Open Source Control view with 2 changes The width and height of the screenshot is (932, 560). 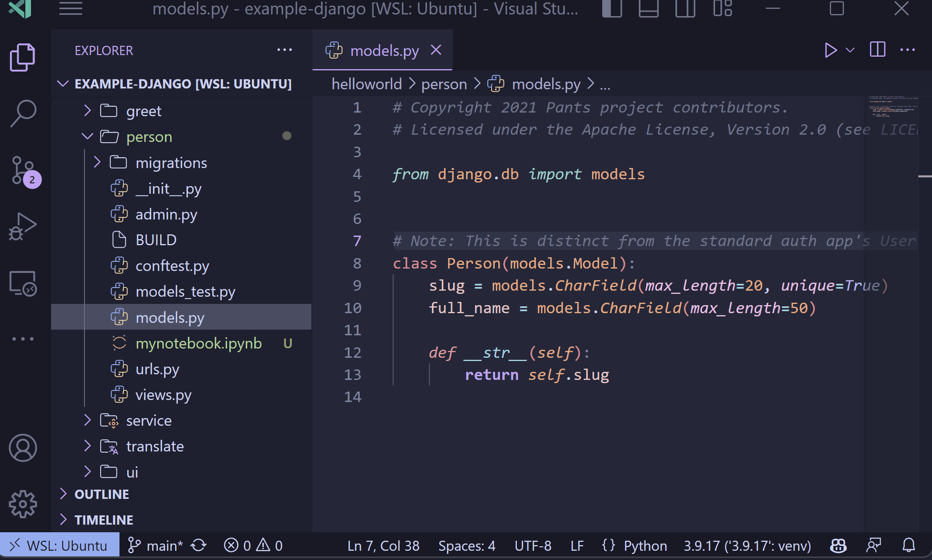coord(25,172)
